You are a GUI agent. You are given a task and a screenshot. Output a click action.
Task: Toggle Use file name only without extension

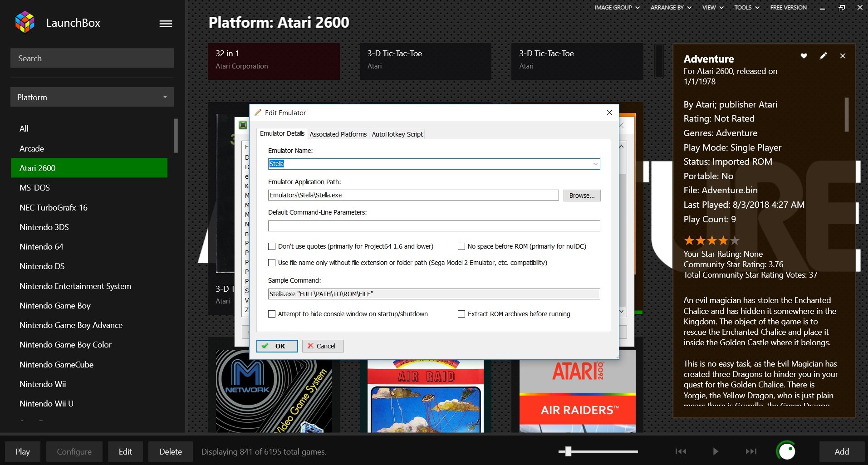click(x=272, y=263)
